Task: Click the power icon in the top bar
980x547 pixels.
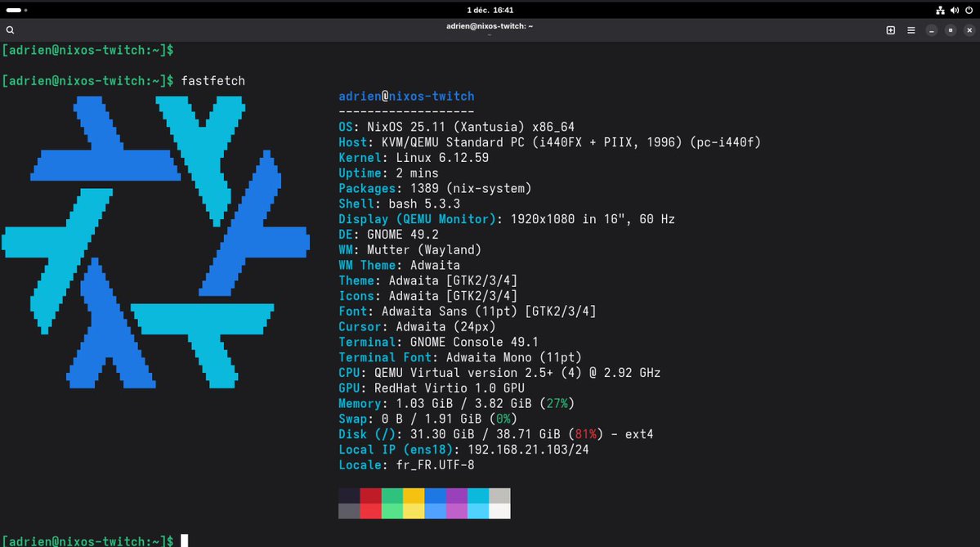Action: click(969, 10)
